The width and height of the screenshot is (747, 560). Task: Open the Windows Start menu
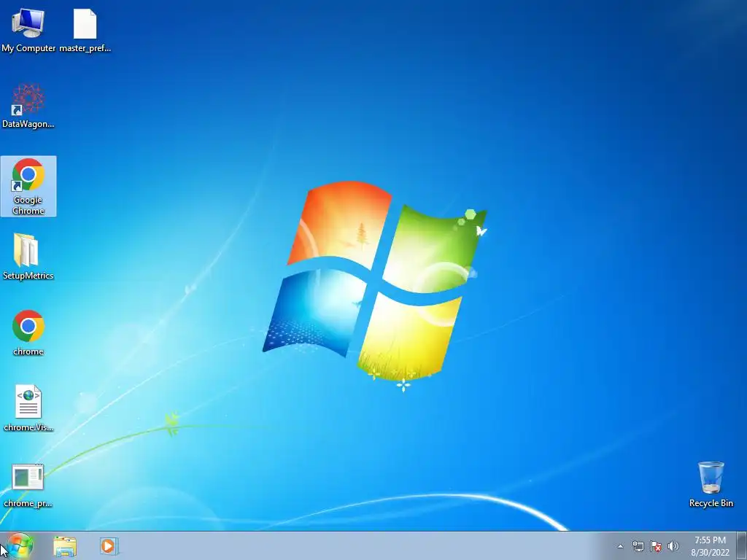[20, 546]
